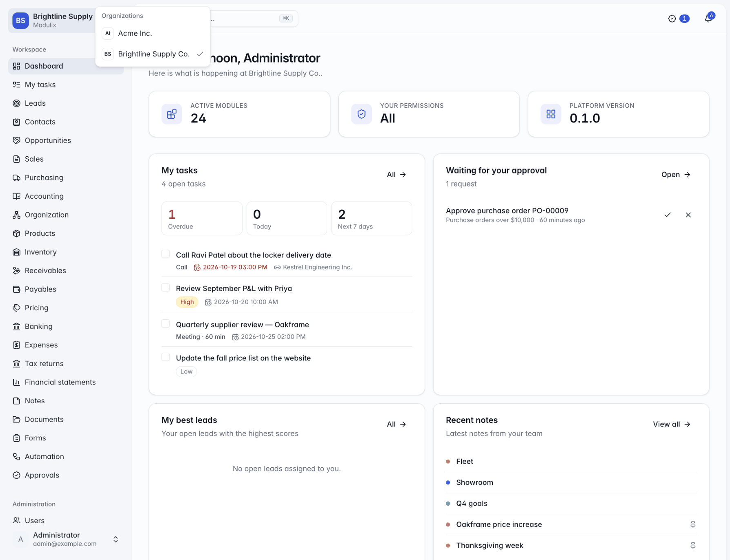
Task: Check off Call Ravi Patel task
Action: pyautogui.click(x=166, y=254)
